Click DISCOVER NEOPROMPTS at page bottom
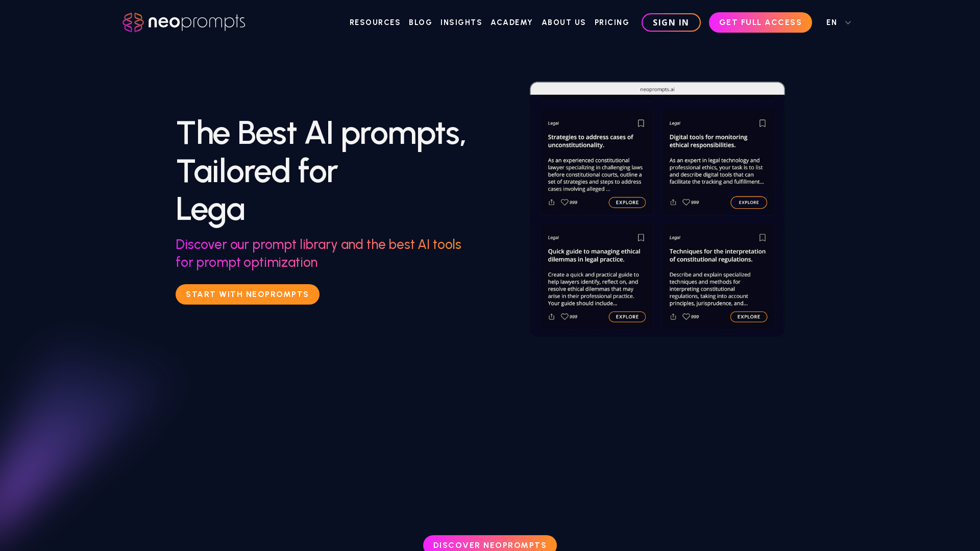This screenshot has width=980, height=551. point(490,545)
